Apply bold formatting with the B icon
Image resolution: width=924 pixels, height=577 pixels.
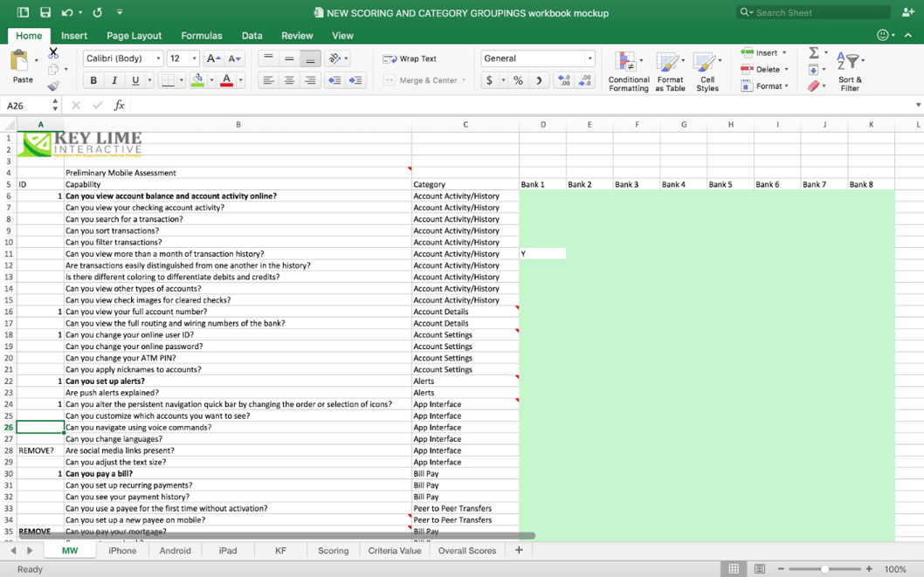coord(93,79)
